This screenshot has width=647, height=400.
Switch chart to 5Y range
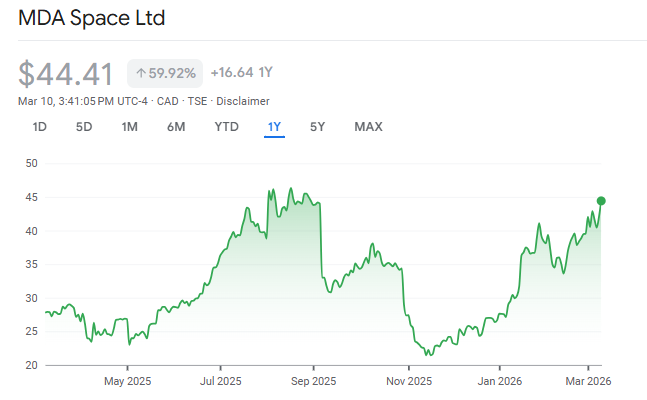click(x=317, y=127)
